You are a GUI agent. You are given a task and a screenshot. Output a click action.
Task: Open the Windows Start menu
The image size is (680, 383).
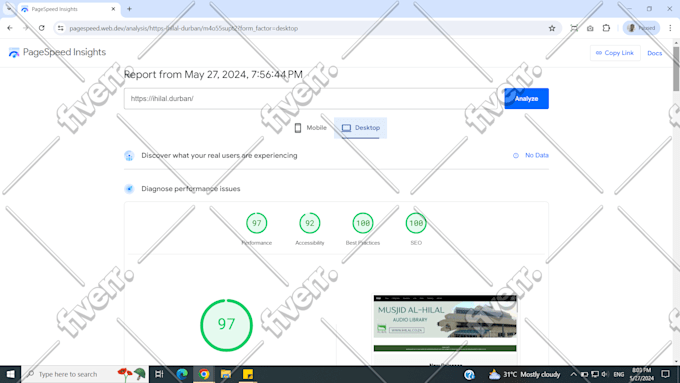click(x=10, y=374)
